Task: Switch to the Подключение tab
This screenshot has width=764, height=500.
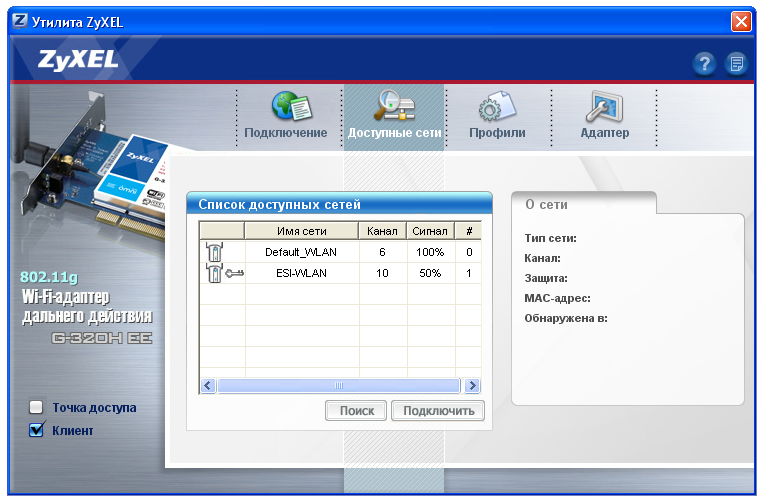Action: tap(286, 133)
